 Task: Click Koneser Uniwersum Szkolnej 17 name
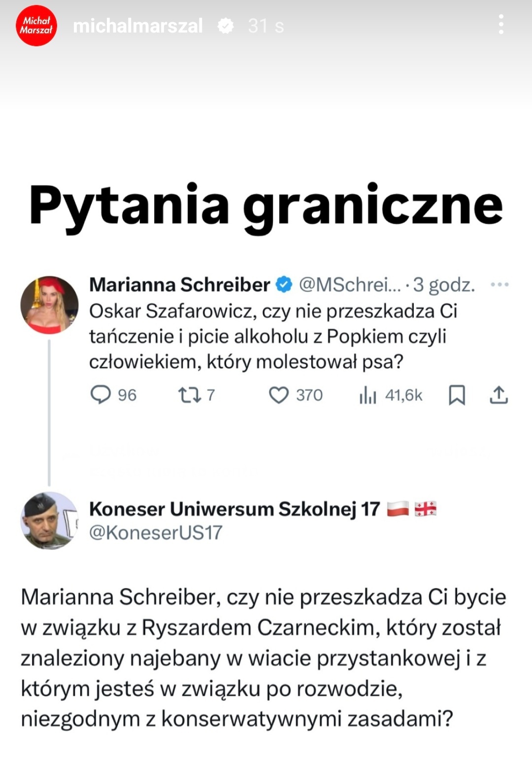click(x=234, y=509)
